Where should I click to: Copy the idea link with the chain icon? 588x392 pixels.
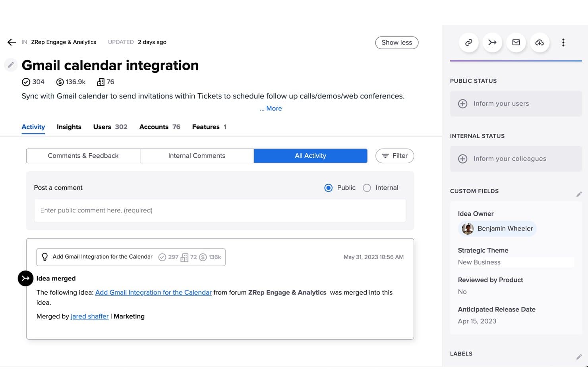469,42
